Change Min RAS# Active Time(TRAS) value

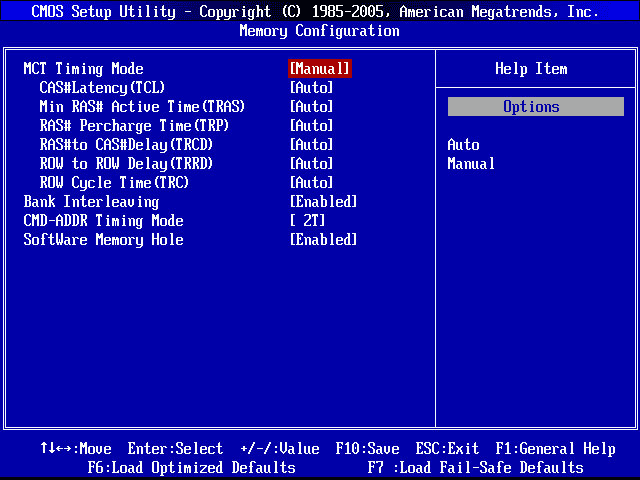[311, 107]
